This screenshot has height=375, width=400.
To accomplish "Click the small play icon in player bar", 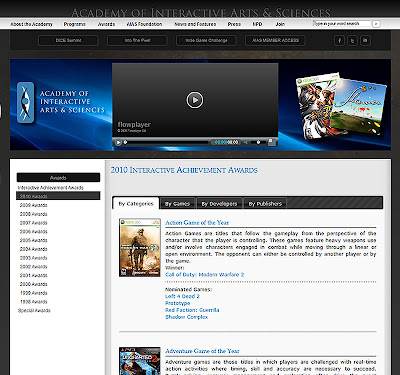I will click(118, 142).
